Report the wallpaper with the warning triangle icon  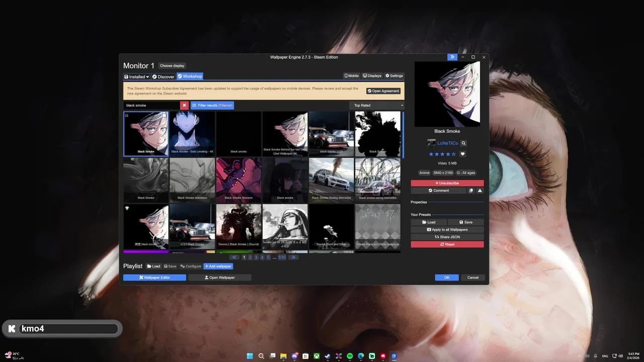[480, 191]
